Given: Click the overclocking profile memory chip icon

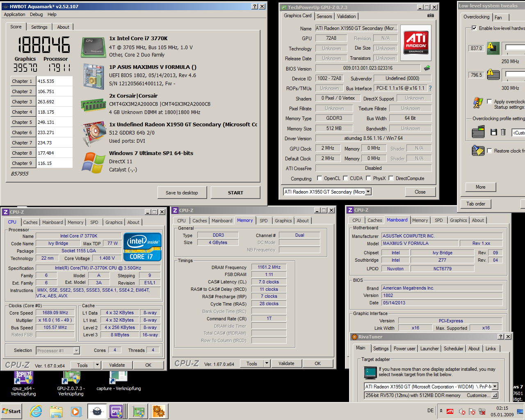Looking at the screenshot, I should [478, 132].
